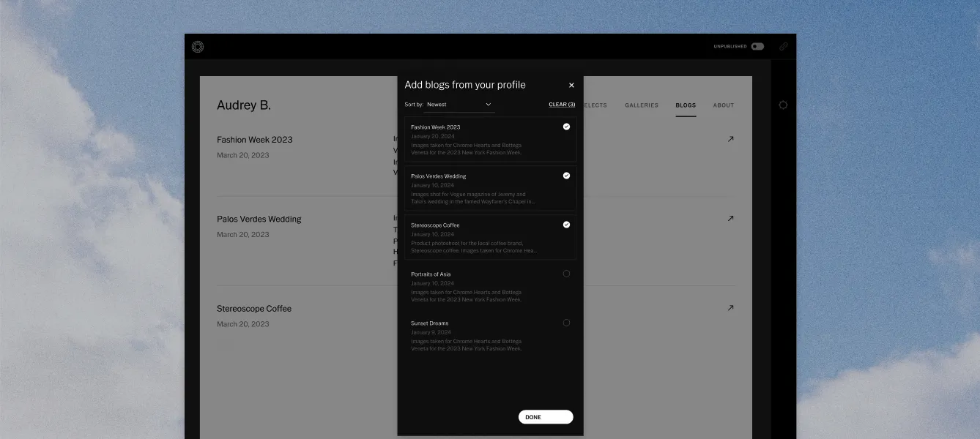
Task: Close the Add blogs dialog with the X
Action: (571, 86)
